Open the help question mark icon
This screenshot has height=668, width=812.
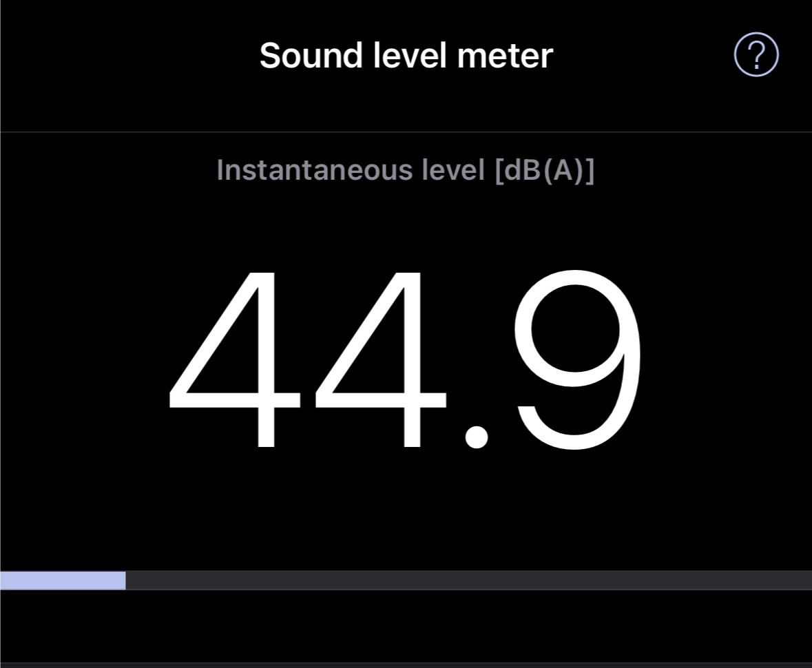pyautogui.click(x=756, y=54)
